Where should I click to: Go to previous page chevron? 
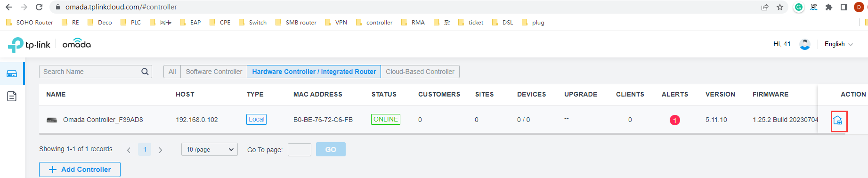pyautogui.click(x=129, y=150)
